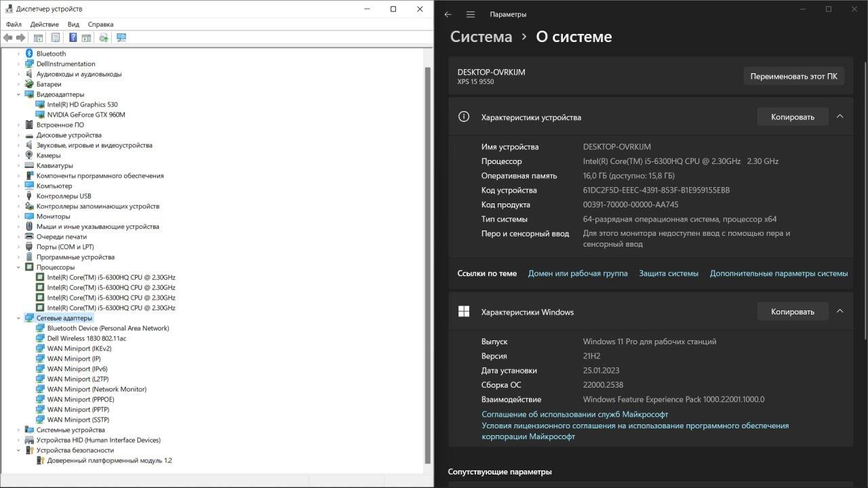
Task: Select WAN Miniport (Network Monitor) entry
Action: (x=97, y=389)
